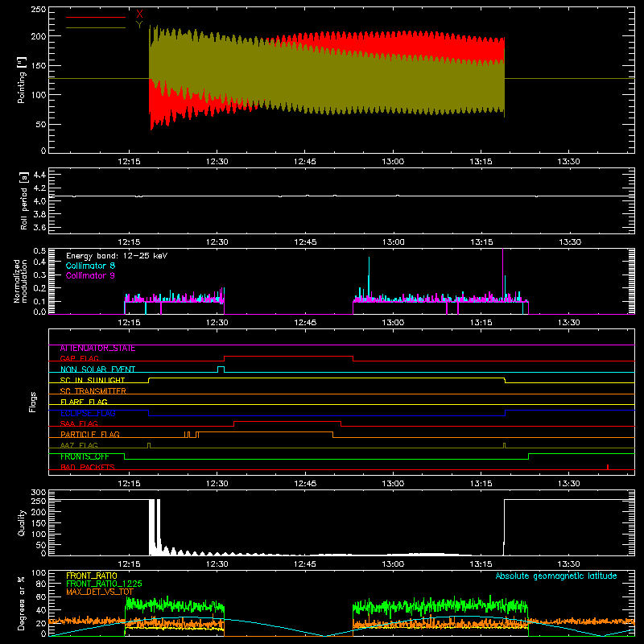Click the NON_SOLAR_EVENT flag label

point(97,369)
